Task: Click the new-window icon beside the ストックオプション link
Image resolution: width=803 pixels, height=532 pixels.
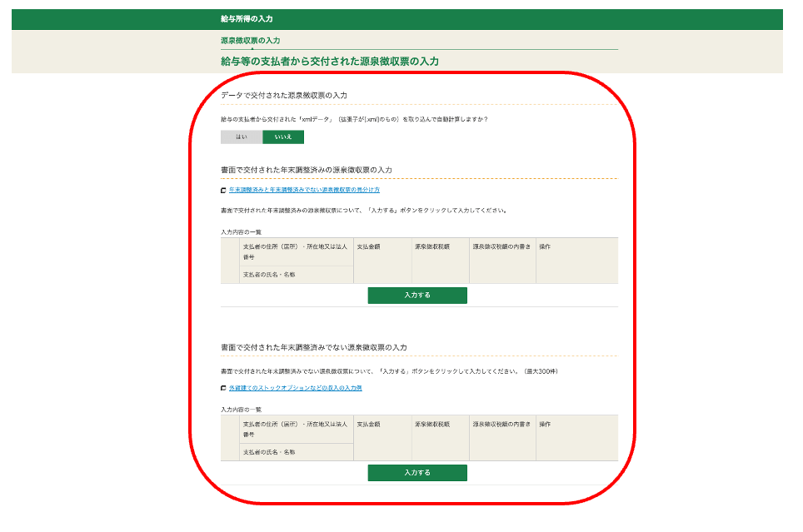Action: (x=223, y=389)
